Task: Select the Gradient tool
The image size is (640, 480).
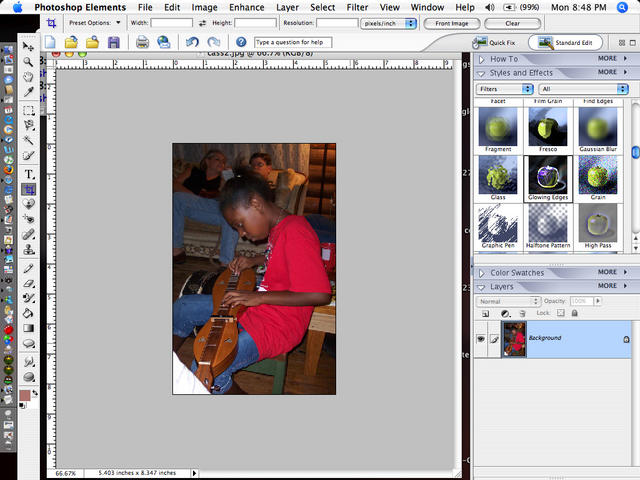Action: [x=28, y=328]
